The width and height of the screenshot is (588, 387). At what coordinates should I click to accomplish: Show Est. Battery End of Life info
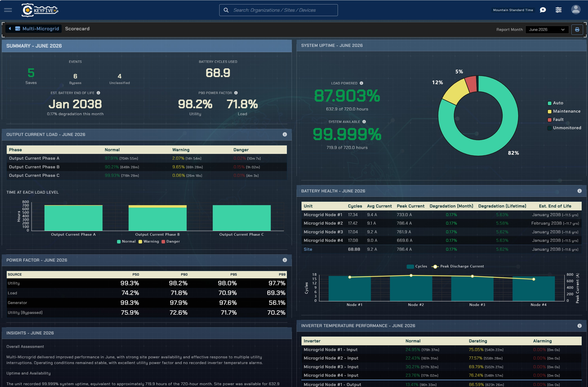point(98,93)
